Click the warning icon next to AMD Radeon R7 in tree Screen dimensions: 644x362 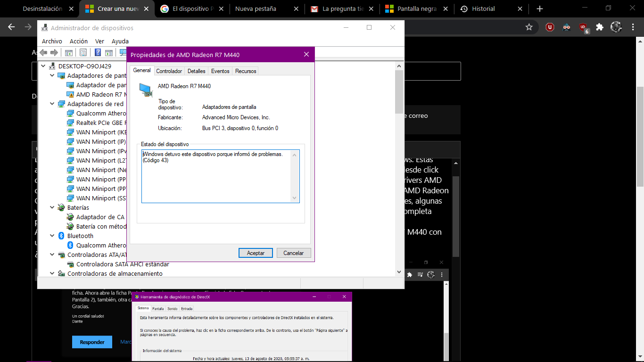(70, 94)
